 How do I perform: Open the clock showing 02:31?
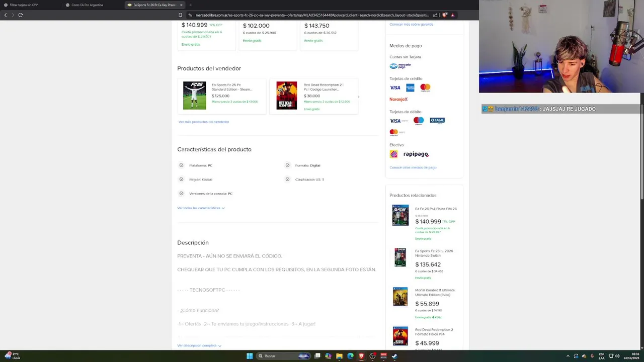(x=631, y=356)
